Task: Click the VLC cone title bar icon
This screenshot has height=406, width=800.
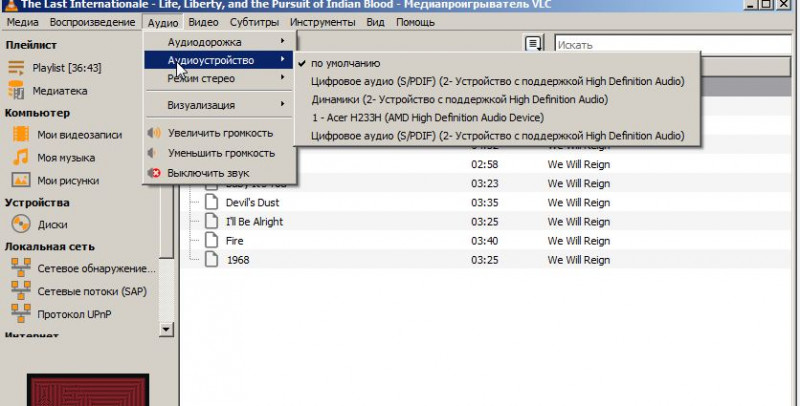Action: pos(11,5)
